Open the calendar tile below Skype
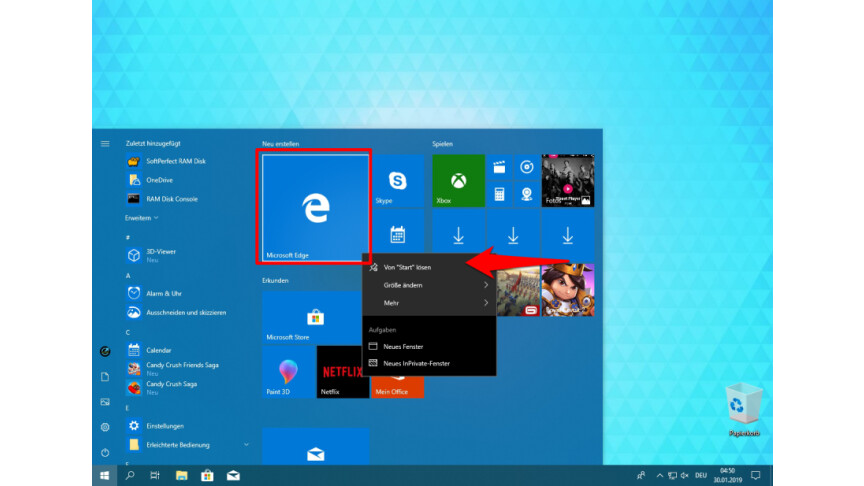The image size is (864, 486). (x=397, y=233)
